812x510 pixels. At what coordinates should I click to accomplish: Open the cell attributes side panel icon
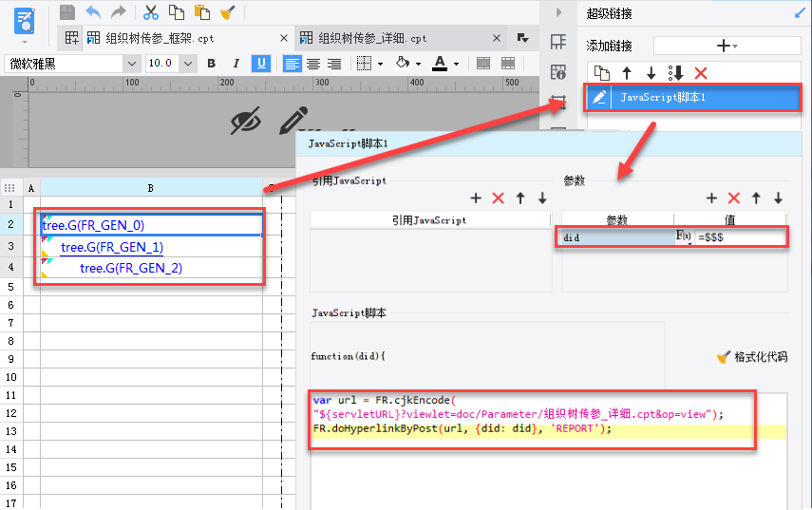pos(558,72)
